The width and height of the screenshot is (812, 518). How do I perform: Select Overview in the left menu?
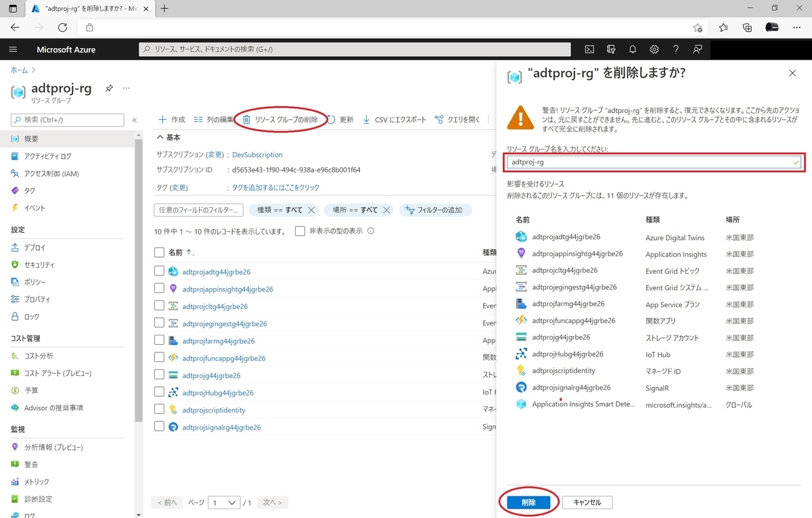click(68, 139)
